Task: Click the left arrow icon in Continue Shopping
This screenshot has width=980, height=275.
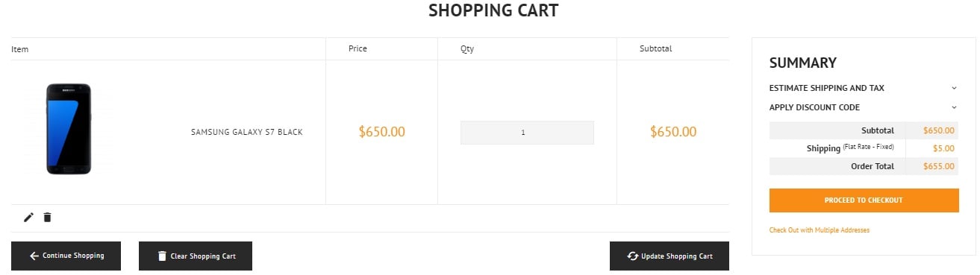Action: 34,256
